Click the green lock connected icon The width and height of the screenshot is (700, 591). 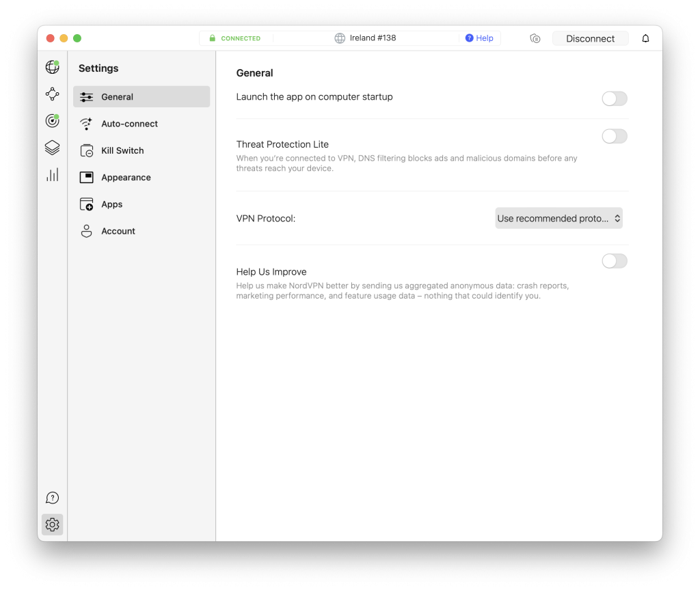[x=213, y=38]
